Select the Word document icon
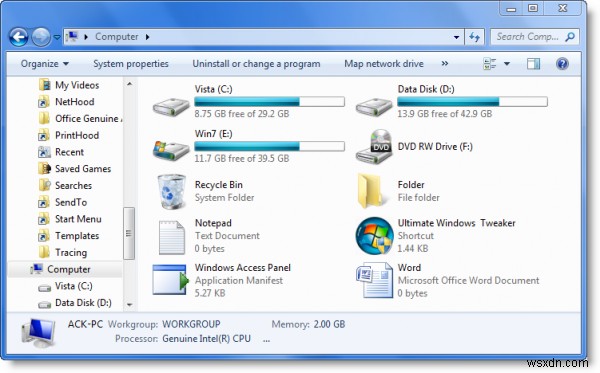 pyautogui.click(x=374, y=280)
